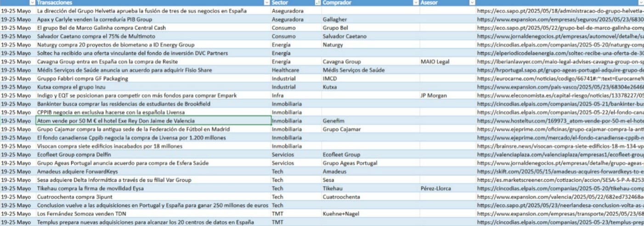Screen dimensions: 644x226
Task: Open the skift.com Amadeus ForwardKeys link
Action: tap(560, 171)
